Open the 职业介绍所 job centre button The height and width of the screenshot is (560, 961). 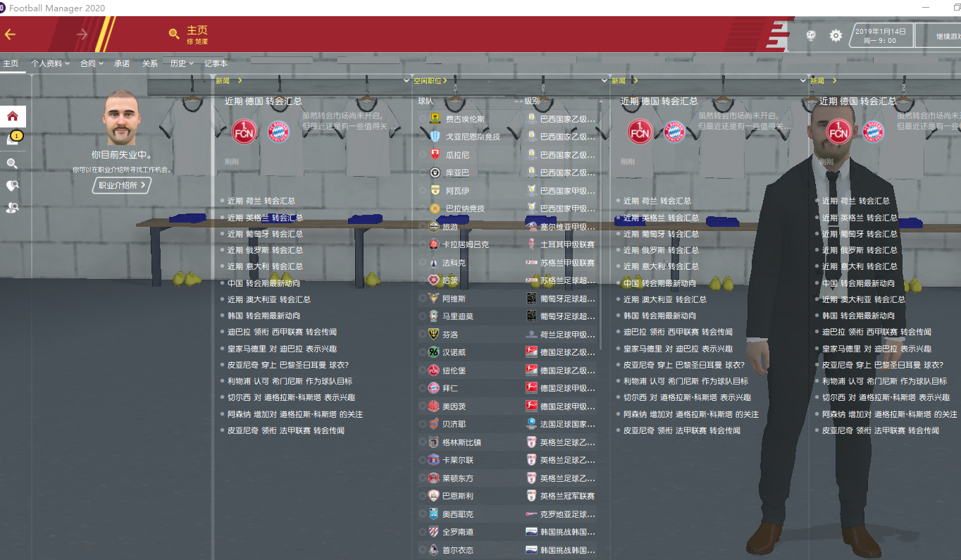point(122,185)
